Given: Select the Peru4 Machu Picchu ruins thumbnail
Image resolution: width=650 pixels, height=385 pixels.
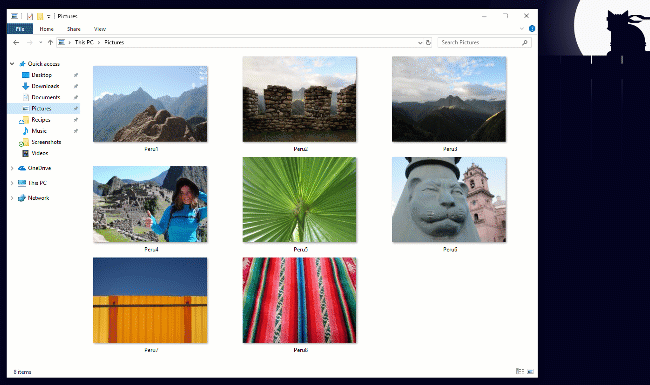Looking at the screenshot, I should [x=150, y=204].
